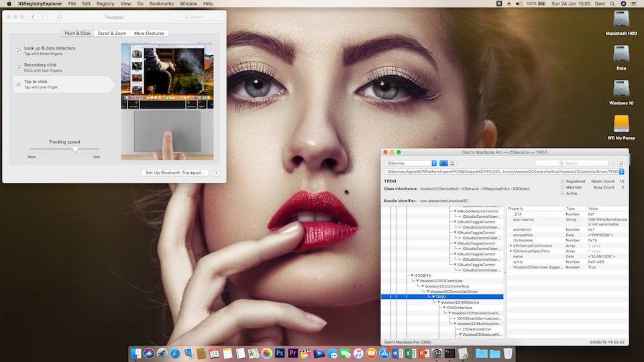Open the Go menu in menu bar
The image size is (644, 362).
point(140,4)
